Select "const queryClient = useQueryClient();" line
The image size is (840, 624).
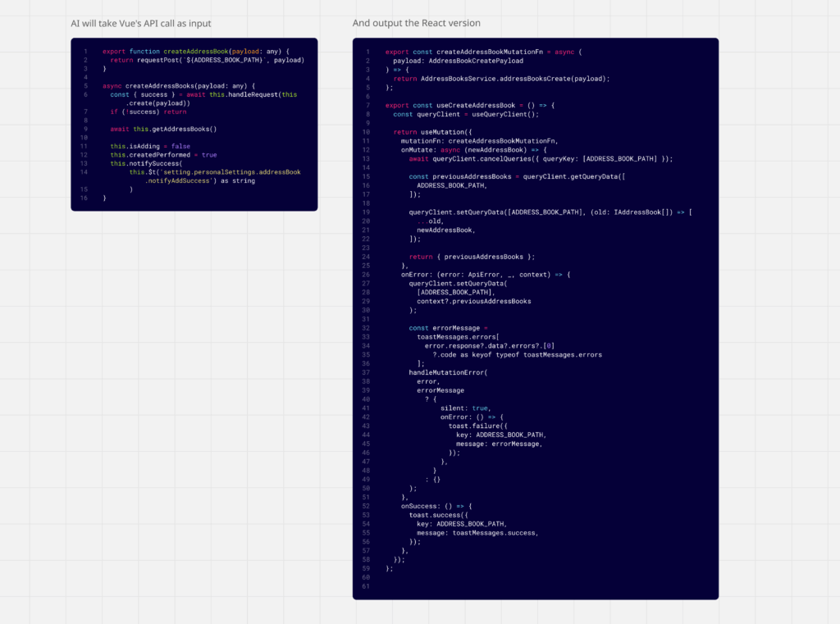point(466,114)
